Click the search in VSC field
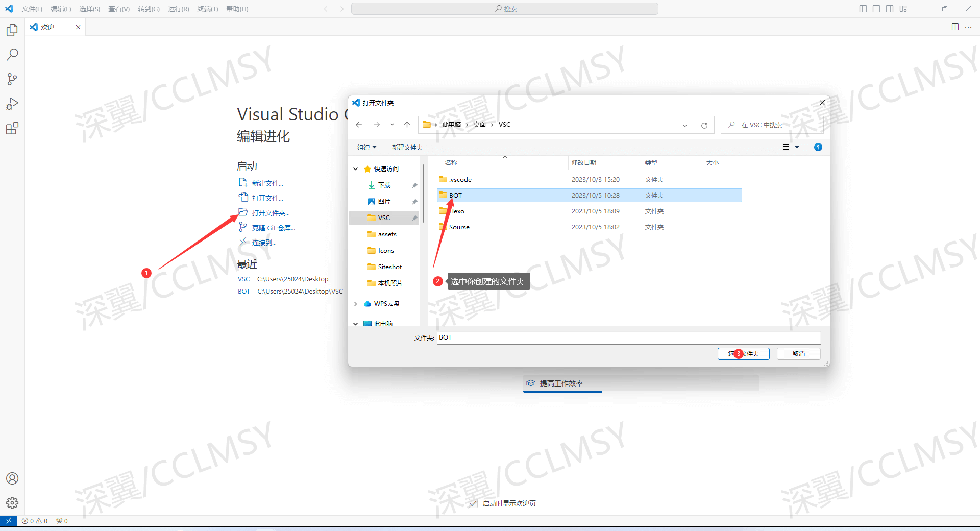The image size is (980, 531). pos(772,125)
